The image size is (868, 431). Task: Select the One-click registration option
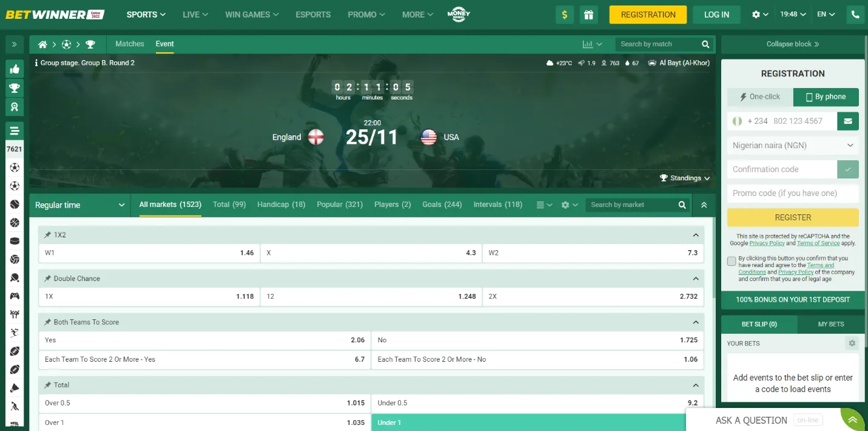click(x=759, y=97)
